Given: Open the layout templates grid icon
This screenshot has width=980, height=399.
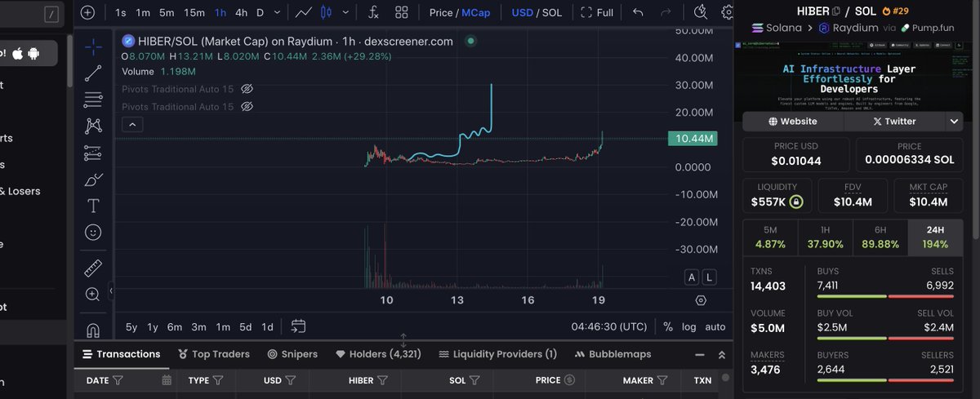Looking at the screenshot, I should coord(402,12).
